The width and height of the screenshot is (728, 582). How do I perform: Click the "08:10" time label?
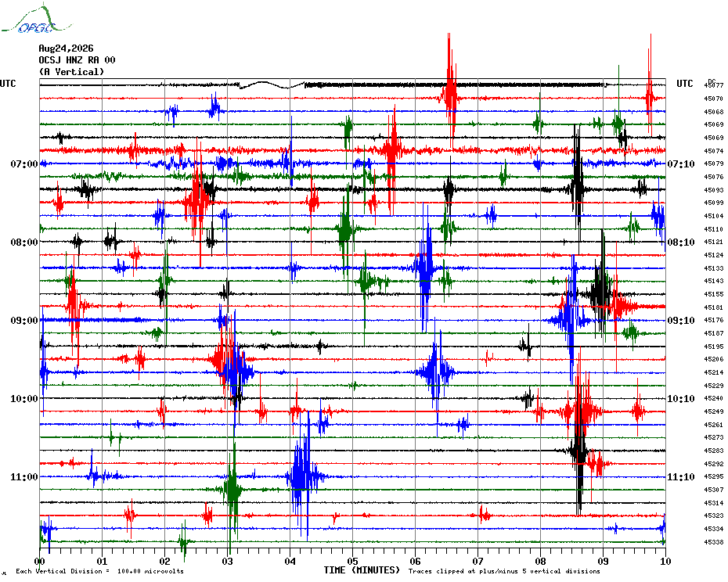[x=681, y=242]
